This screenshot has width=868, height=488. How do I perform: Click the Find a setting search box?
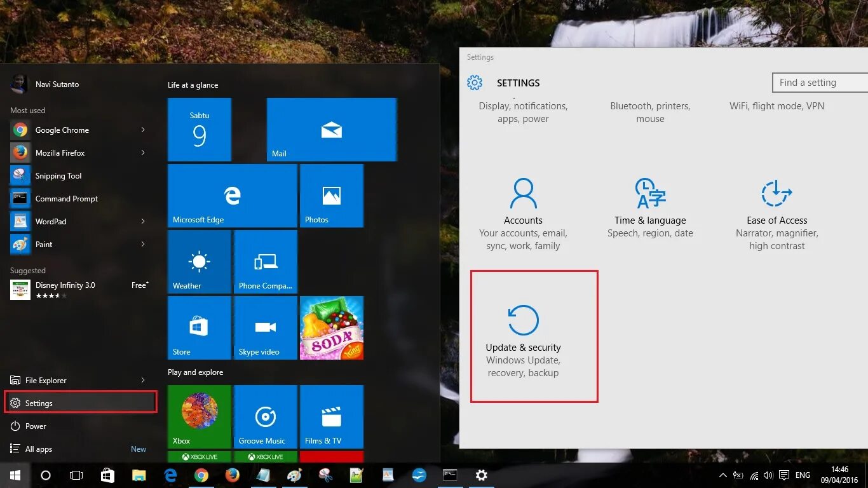820,83
